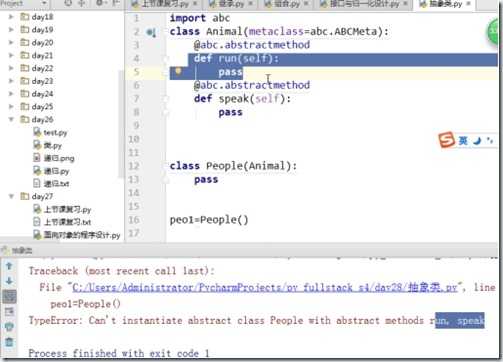Fold the People class at line 12
This screenshot has width=503, height=362.
(165, 166)
